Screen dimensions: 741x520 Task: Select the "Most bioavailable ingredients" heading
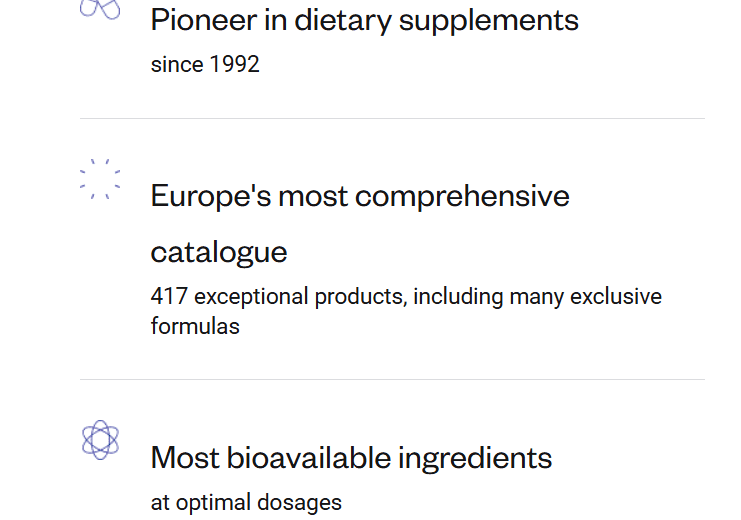(351, 458)
